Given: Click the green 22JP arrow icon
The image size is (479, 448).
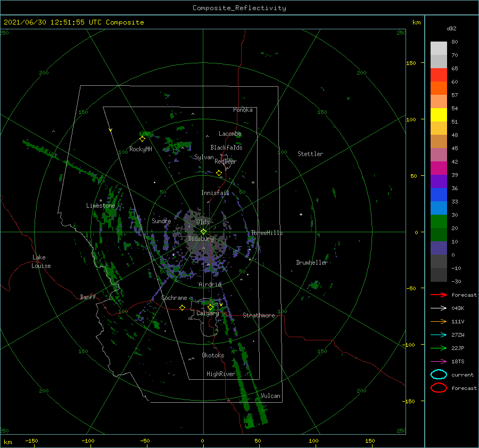Looking at the screenshot, I should click(x=439, y=348).
